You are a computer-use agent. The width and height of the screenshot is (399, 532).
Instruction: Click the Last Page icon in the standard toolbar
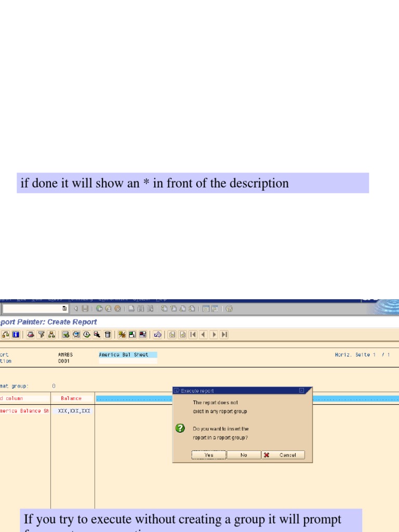click(x=192, y=309)
